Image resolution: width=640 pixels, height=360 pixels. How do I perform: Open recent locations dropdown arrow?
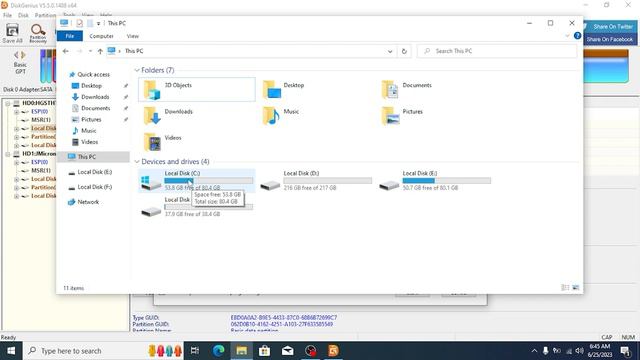click(90, 51)
